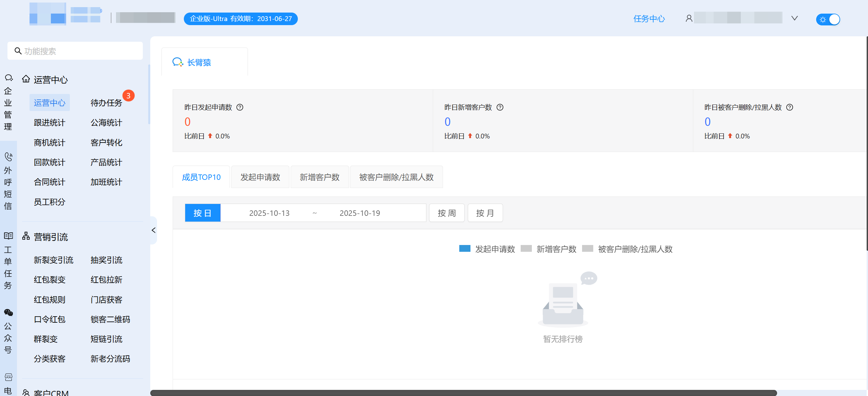Screen dimensions: 868x396
Task: Click the 企业管理 chat icon in left rail
Action: [x=8, y=78]
